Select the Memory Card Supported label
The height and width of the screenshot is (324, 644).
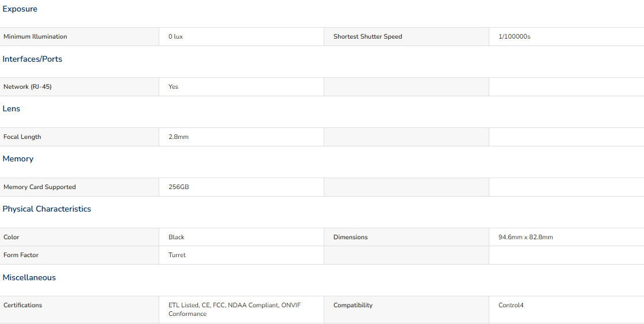[x=40, y=187]
